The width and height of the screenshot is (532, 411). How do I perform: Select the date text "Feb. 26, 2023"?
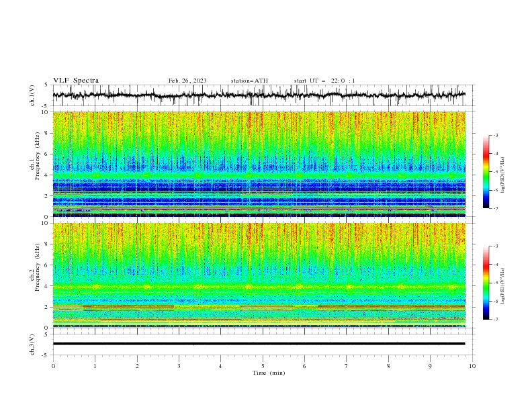[x=187, y=81]
